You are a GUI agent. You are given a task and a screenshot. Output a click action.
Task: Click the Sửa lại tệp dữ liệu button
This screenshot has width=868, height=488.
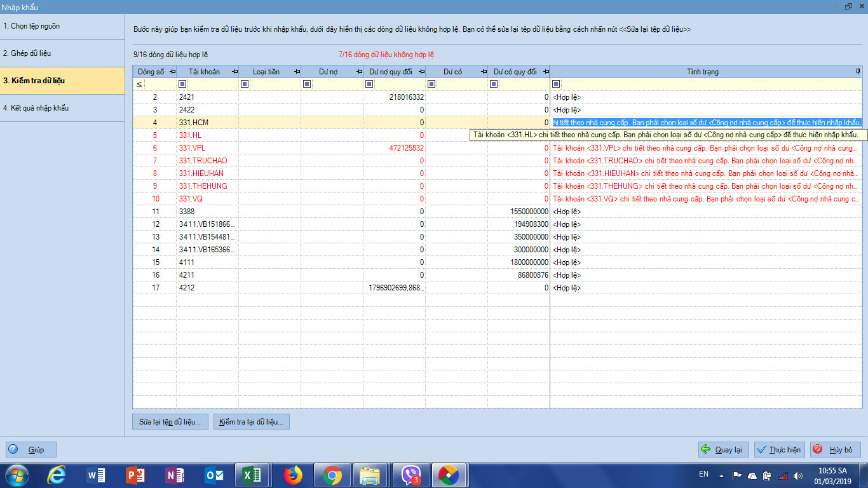point(170,422)
